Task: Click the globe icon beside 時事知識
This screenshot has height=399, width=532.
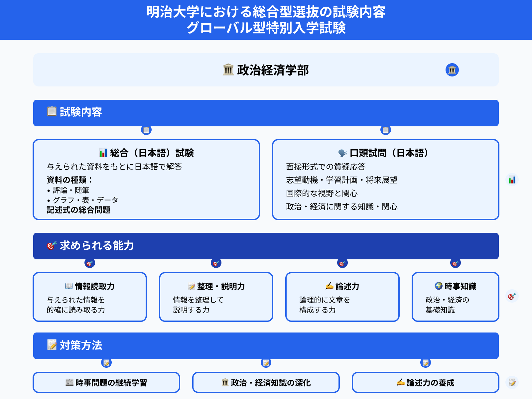Action: [439, 286]
